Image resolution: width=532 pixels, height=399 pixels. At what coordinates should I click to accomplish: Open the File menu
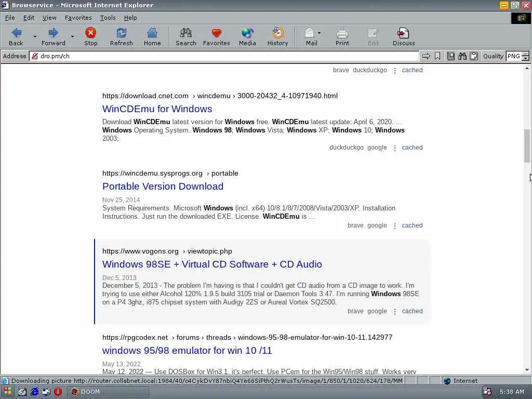click(x=10, y=18)
